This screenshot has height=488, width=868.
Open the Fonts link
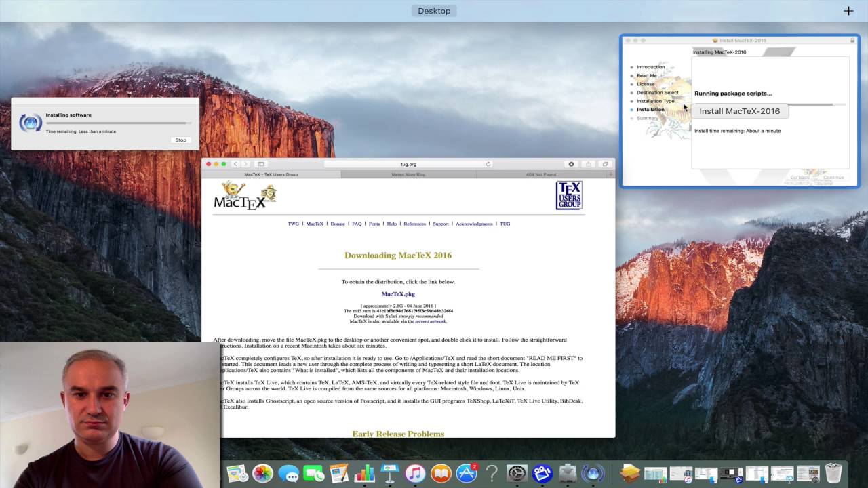(374, 224)
